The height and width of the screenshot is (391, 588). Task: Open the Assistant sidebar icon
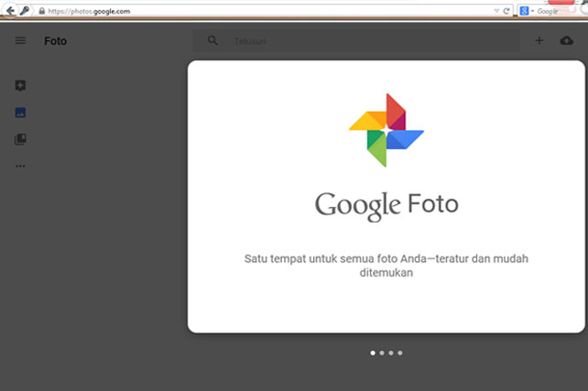pos(20,85)
